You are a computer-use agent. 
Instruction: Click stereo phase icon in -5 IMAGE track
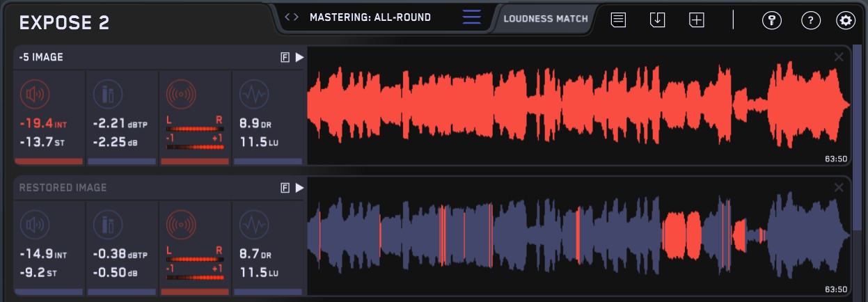181,93
